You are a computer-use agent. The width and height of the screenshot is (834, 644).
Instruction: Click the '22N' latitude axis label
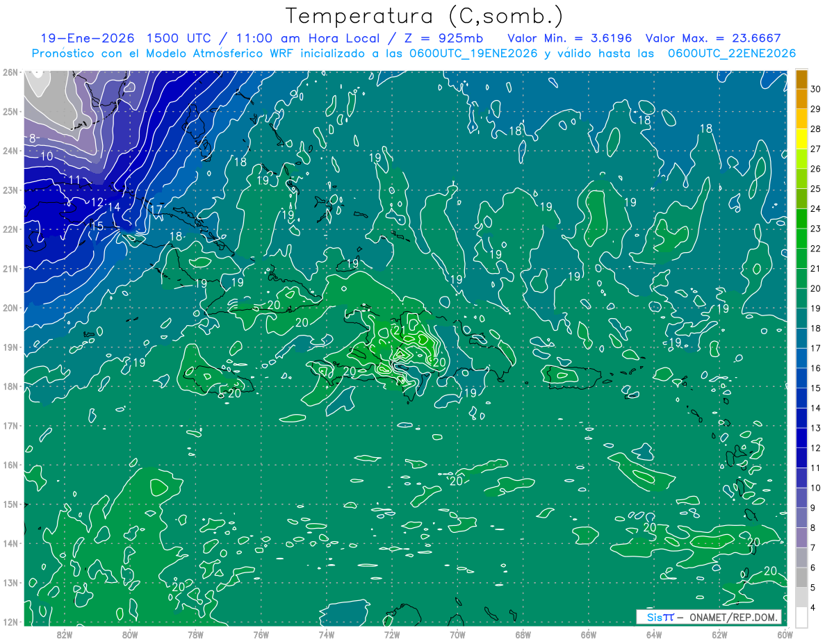tap(10, 229)
